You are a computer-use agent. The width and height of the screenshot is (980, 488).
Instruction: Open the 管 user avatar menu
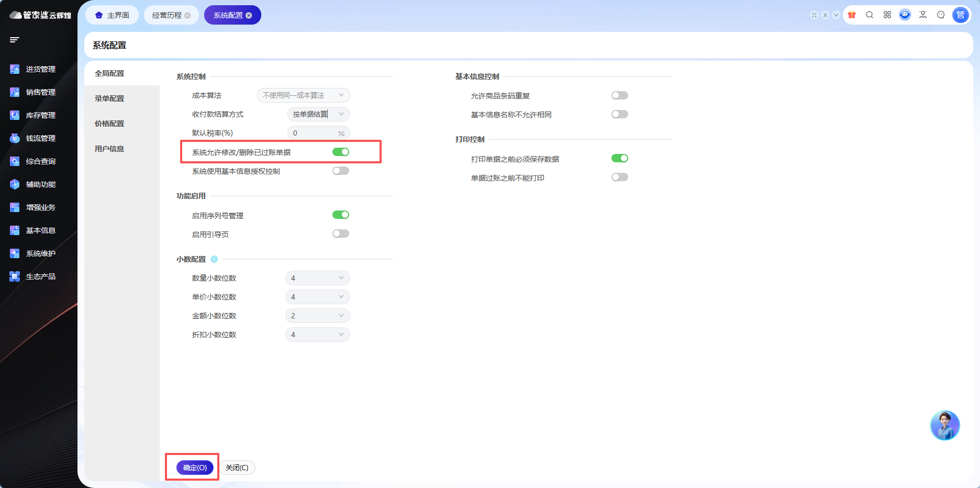coord(961,15)
